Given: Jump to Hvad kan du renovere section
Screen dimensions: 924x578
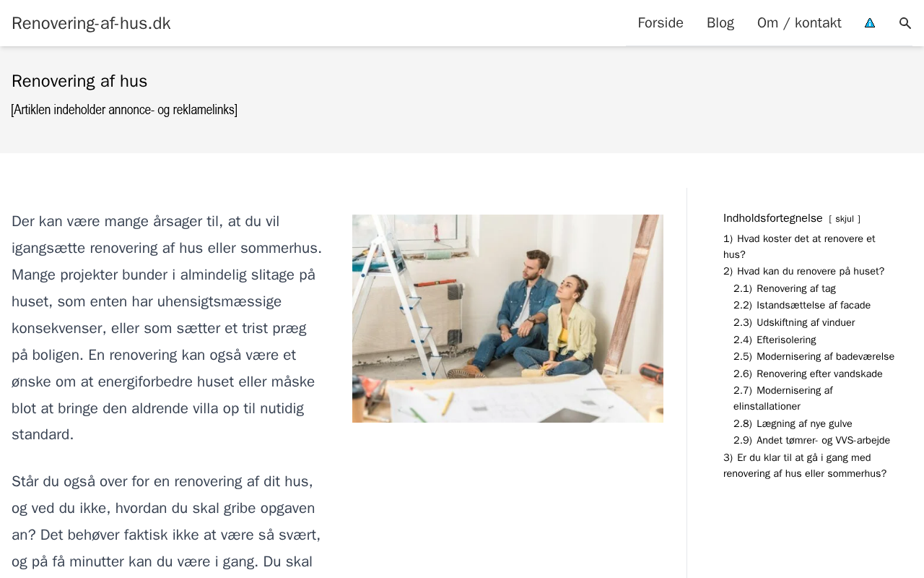Looking at the screenshot, I should (803, 271).
